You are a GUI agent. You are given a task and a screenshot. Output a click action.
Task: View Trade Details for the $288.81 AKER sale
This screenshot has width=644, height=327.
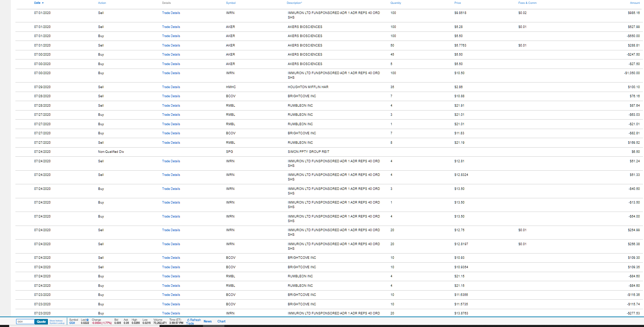pyautogui.click(x=171, y=45)
